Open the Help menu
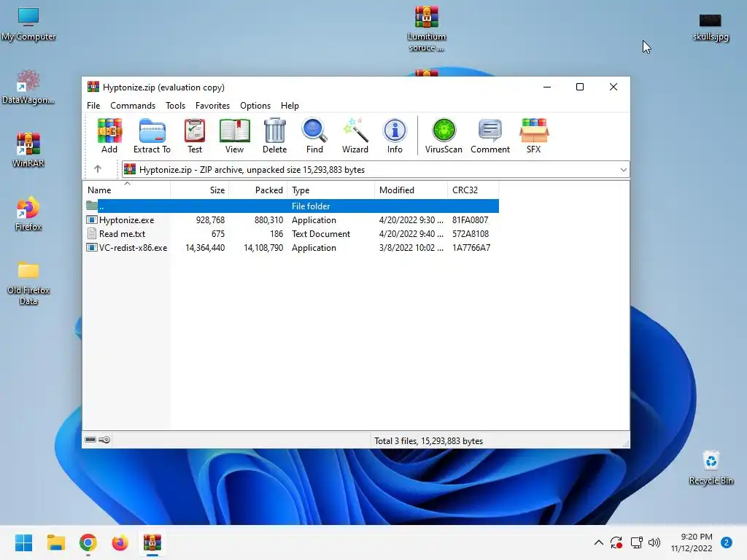This screenshot has height=560, width=747. tap(290, 106)
